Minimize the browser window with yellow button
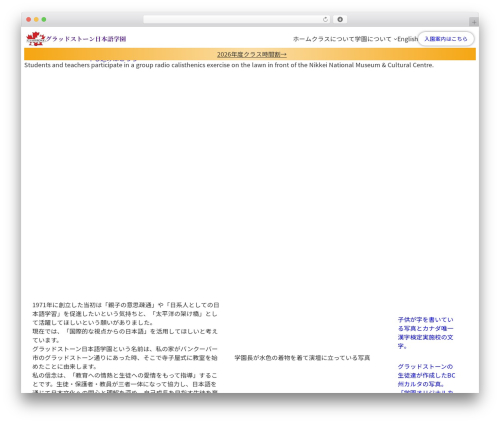 tap(36, 19)
